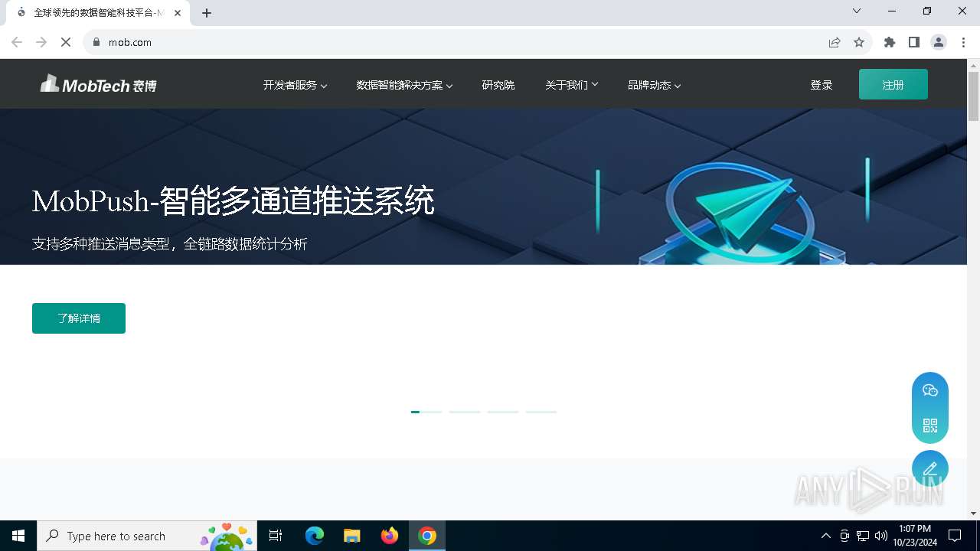Expand the 数据智能解决方案 menu
This screenshot has width=980, height=551.
pos(404,85)
